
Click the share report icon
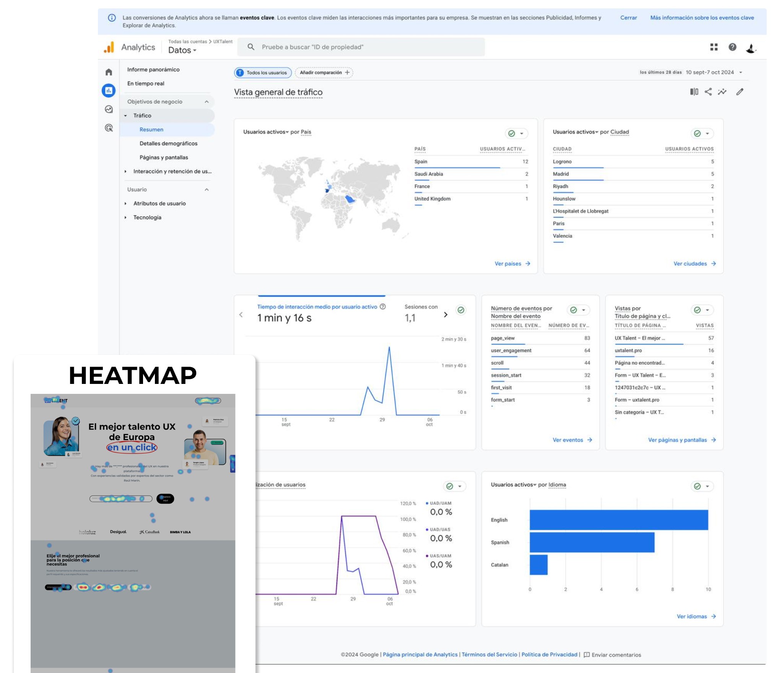point(708,92)
